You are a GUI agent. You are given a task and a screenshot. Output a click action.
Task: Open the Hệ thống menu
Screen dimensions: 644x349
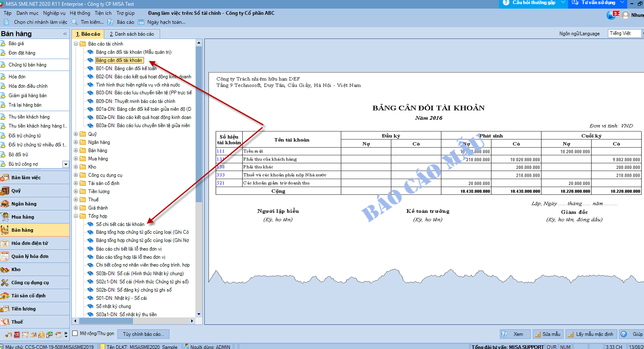coord(80,13)
